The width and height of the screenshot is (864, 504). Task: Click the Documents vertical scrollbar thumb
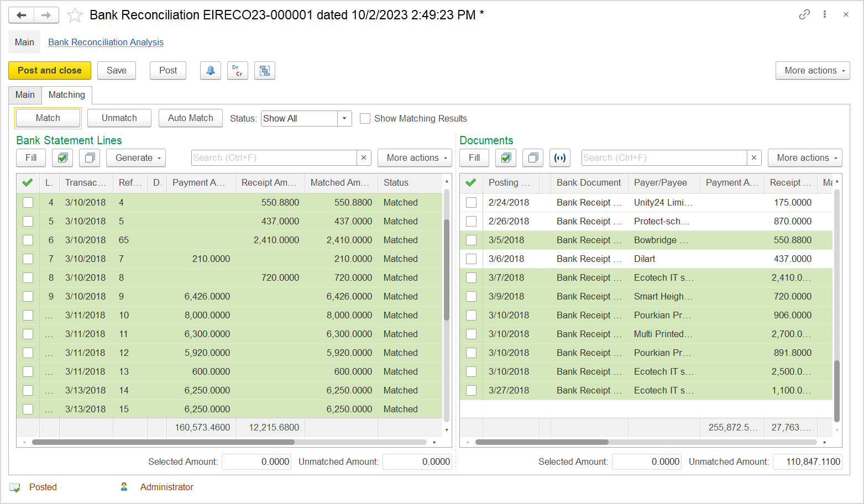coord(836,391)
